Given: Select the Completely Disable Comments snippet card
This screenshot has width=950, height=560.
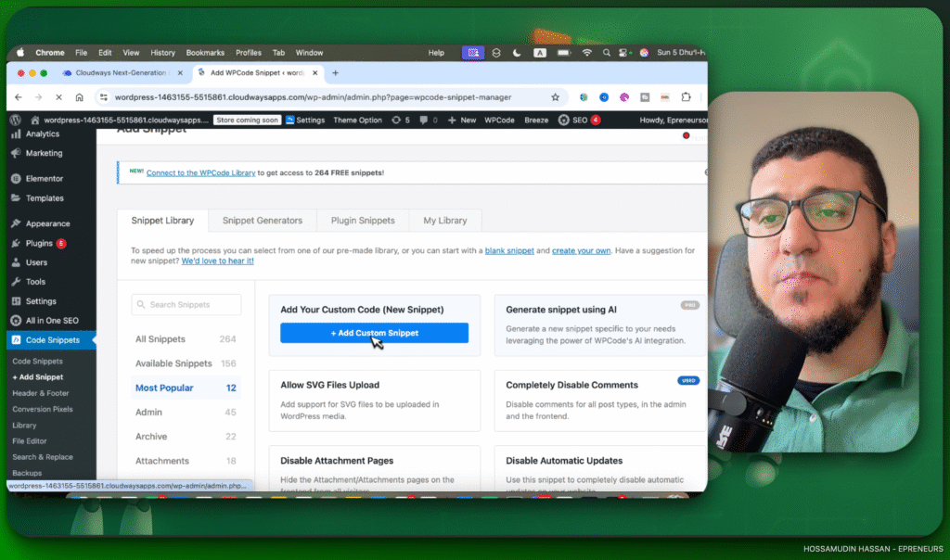Looking at the screenshot, I should pos(600,401).
